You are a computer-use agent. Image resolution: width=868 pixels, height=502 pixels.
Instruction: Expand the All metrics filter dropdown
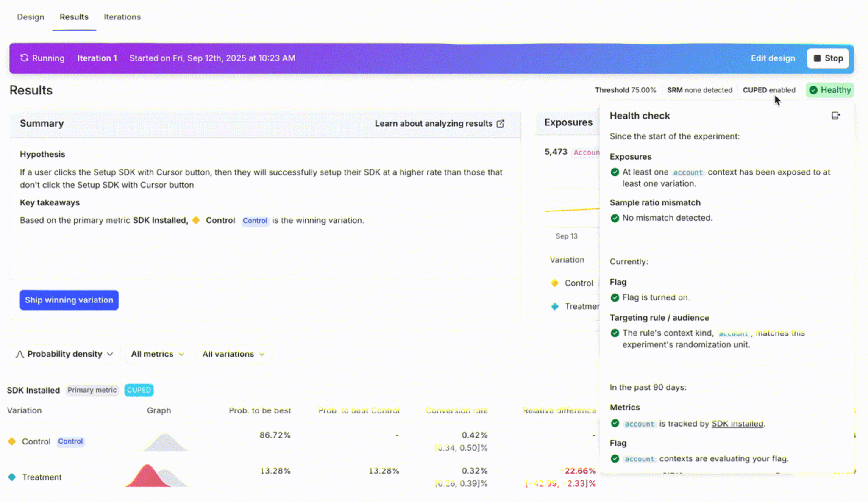(x=157, y=354)
